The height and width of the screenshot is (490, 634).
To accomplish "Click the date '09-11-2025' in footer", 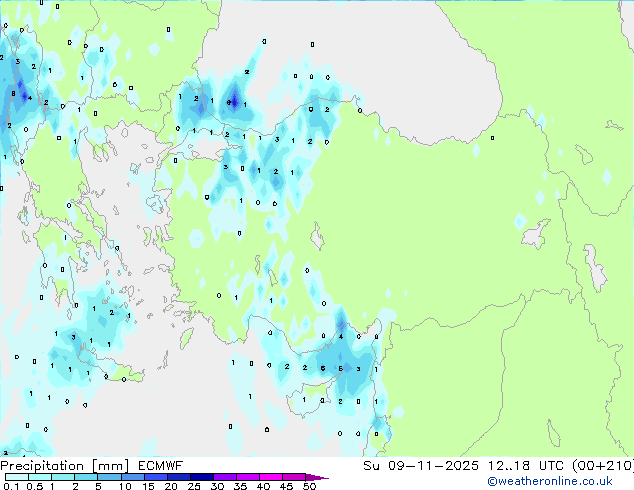I will [x=433, y=466].
